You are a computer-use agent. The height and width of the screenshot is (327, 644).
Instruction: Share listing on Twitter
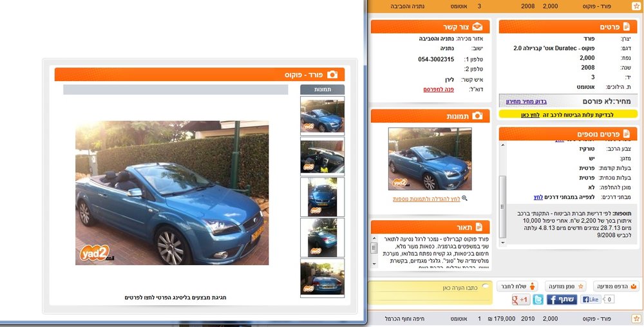click(538, 299)
